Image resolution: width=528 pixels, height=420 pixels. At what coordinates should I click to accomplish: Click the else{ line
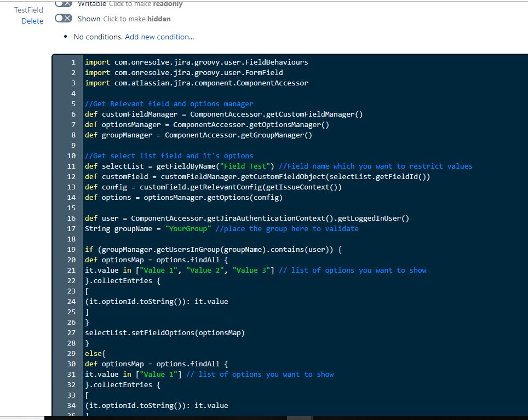pos(95,354)
